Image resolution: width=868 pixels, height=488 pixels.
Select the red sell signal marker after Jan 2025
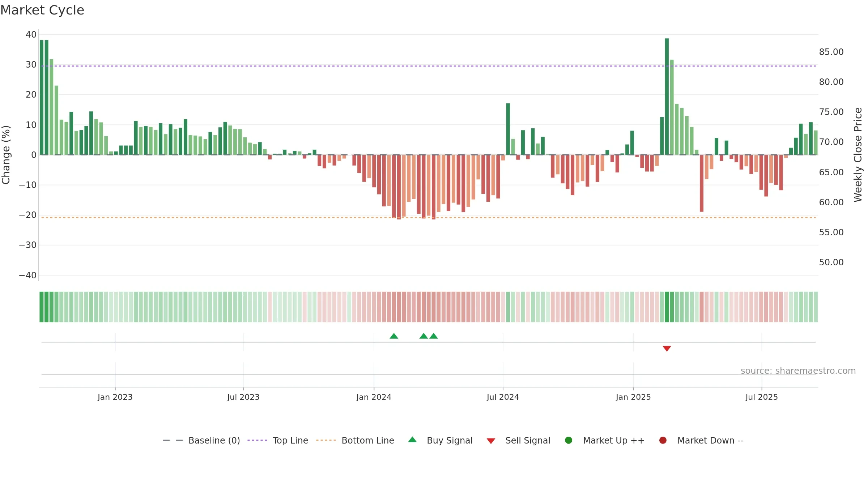click(x=667, y=348)
